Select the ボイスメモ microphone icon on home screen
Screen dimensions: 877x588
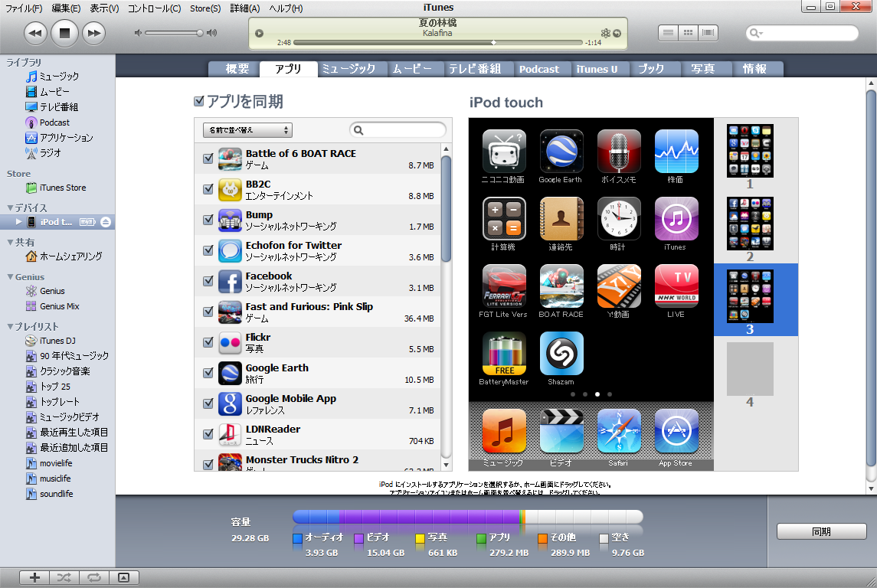(619, 152)
